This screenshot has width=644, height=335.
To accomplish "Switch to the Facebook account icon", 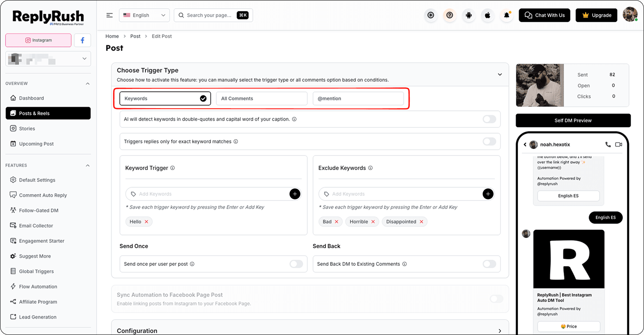I will point(82,40).
